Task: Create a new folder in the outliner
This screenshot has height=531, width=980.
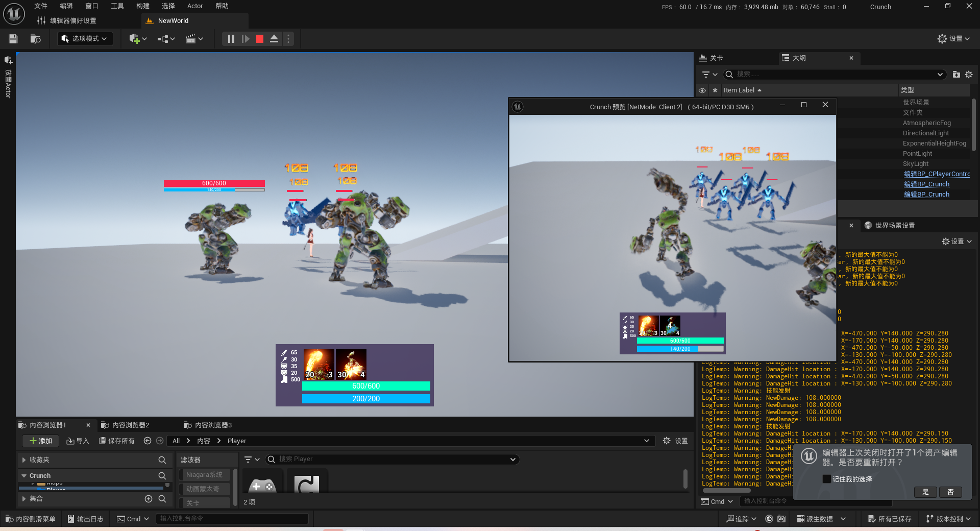Action: pyautogui.click(x=956, y=75)
